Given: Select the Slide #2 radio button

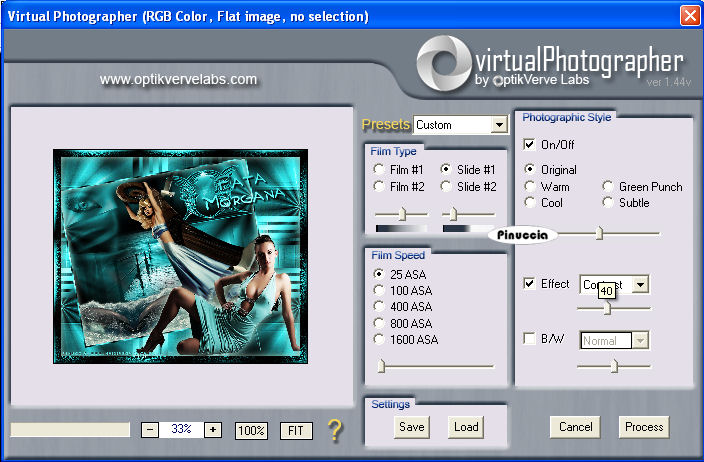Looking at the screenshot, I should click(x=445, y=186).
